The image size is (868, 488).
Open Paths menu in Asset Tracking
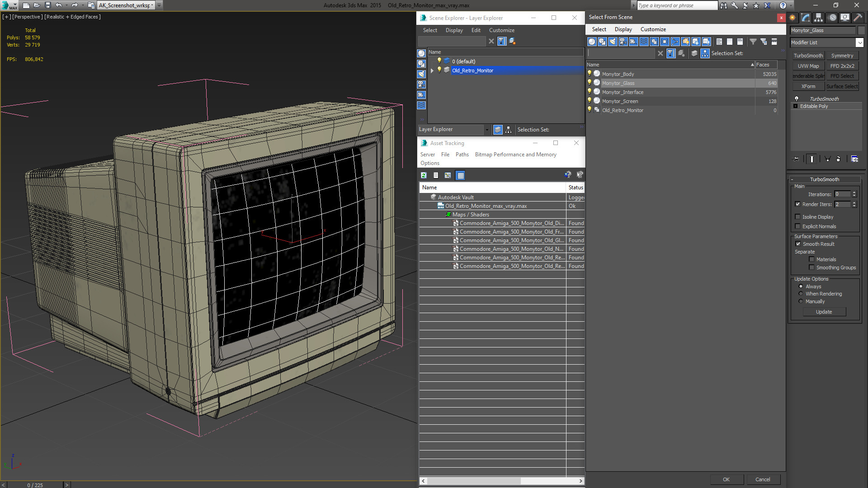(x=462, y=155)
